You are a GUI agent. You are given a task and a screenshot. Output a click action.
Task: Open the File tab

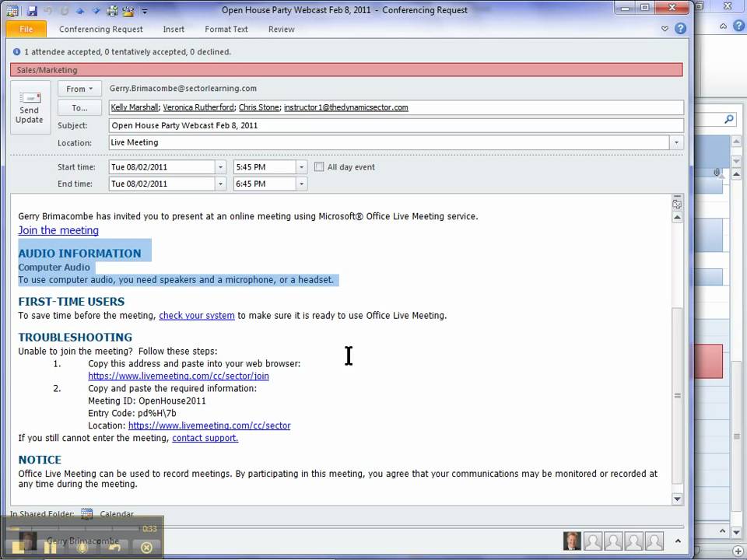(26, 29)
